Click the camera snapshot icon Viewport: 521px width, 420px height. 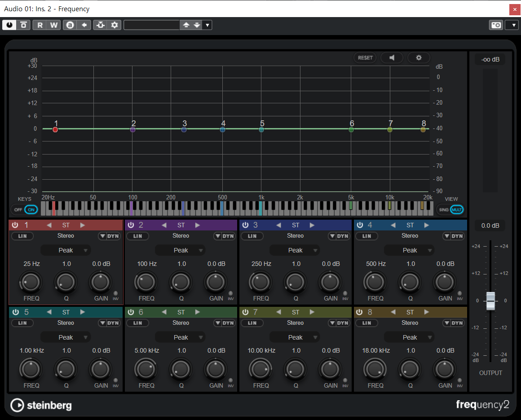point(496,25)
